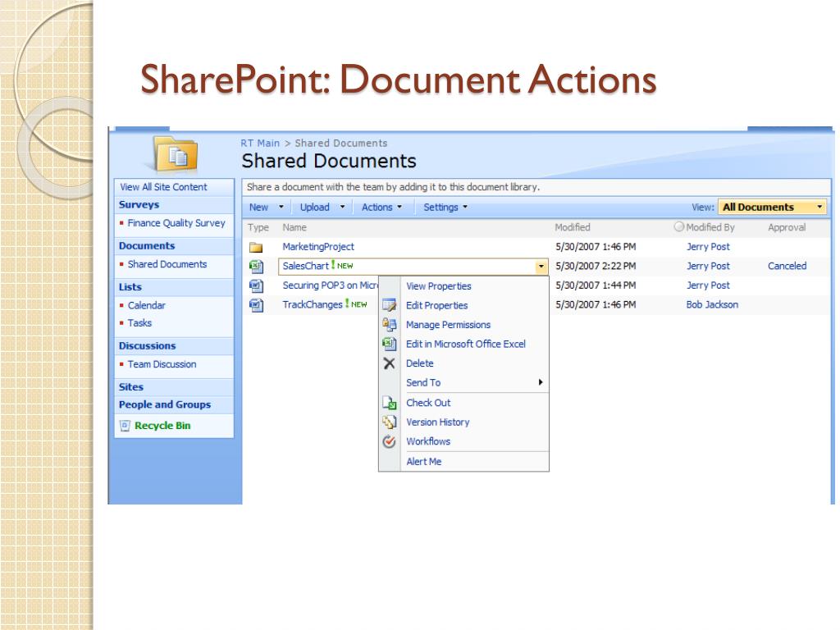840x630 pixels.
Task: Open the Tasks list link
Action: point(139,323)
